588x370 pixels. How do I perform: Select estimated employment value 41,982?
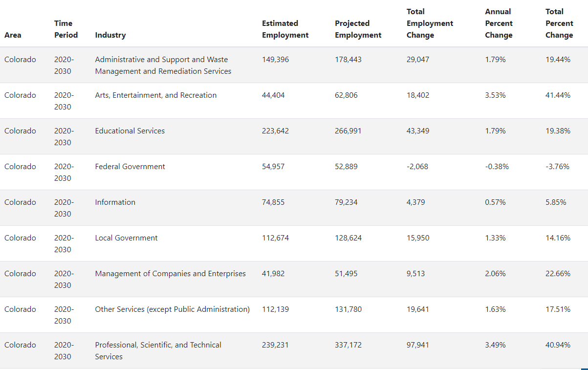click(273, 274)
